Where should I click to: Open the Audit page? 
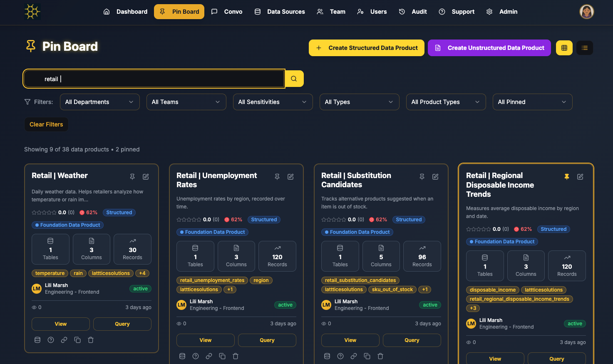click(413, 12)
